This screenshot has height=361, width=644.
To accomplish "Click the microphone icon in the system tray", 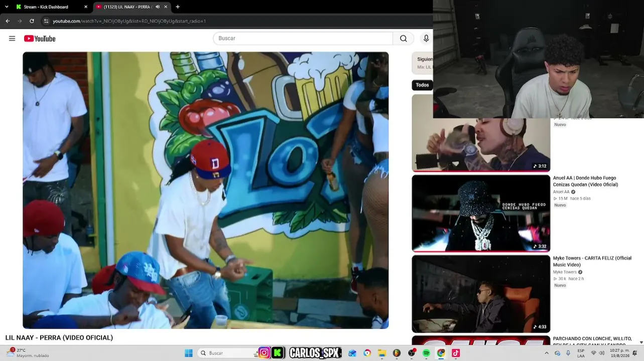I will pos(568,353).
